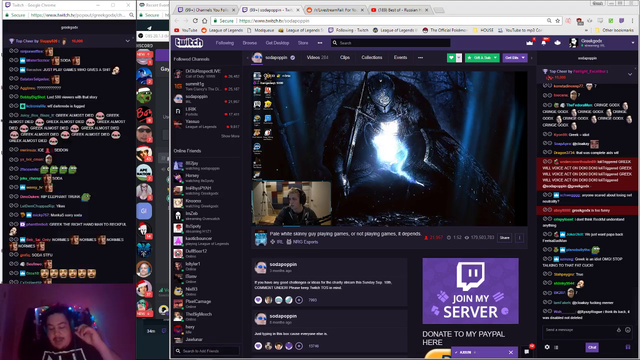Screen dimensions: 640x360
Task: Search the popout window address bar magnifier
Action: (131, 15)
